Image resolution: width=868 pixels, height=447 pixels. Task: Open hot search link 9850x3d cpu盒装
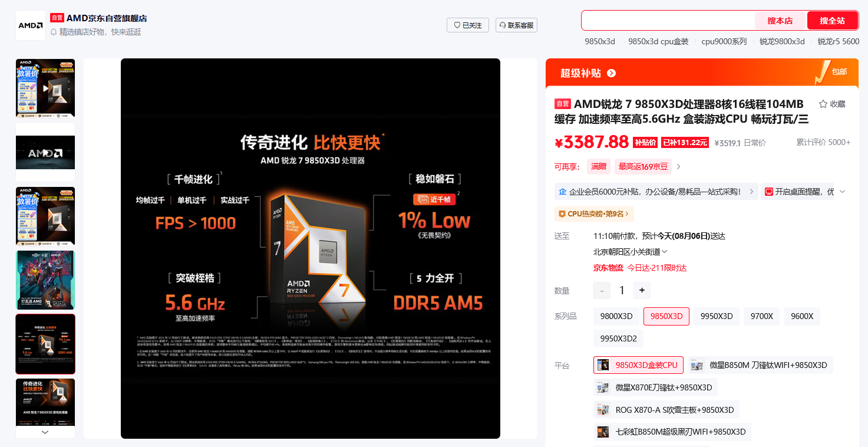(x=658, y=41)
